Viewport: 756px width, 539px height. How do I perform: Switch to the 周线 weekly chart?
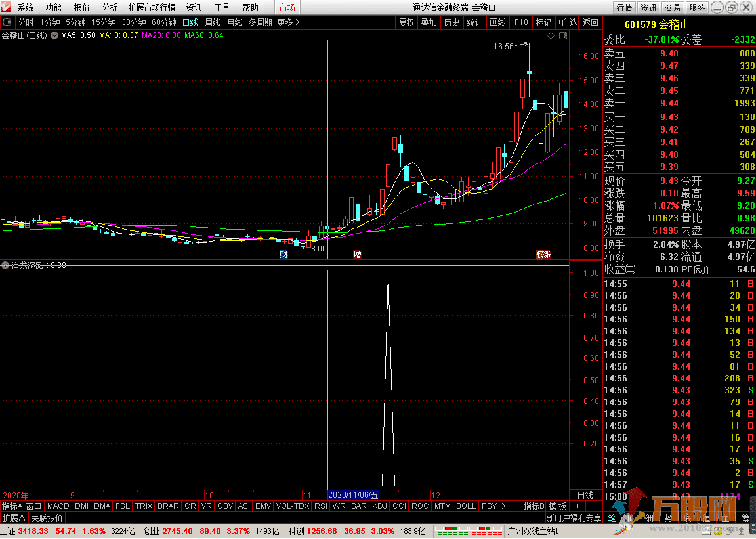tap(213, 22)
